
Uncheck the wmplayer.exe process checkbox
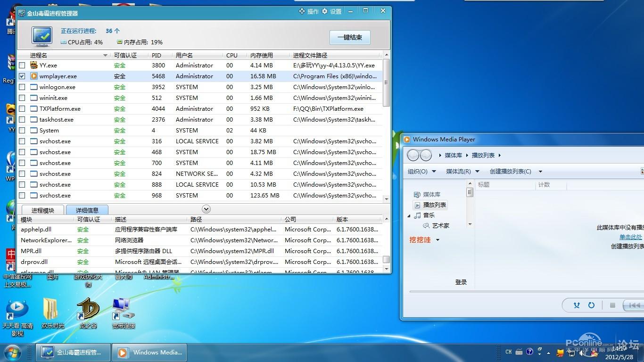(x=22, y=76)
